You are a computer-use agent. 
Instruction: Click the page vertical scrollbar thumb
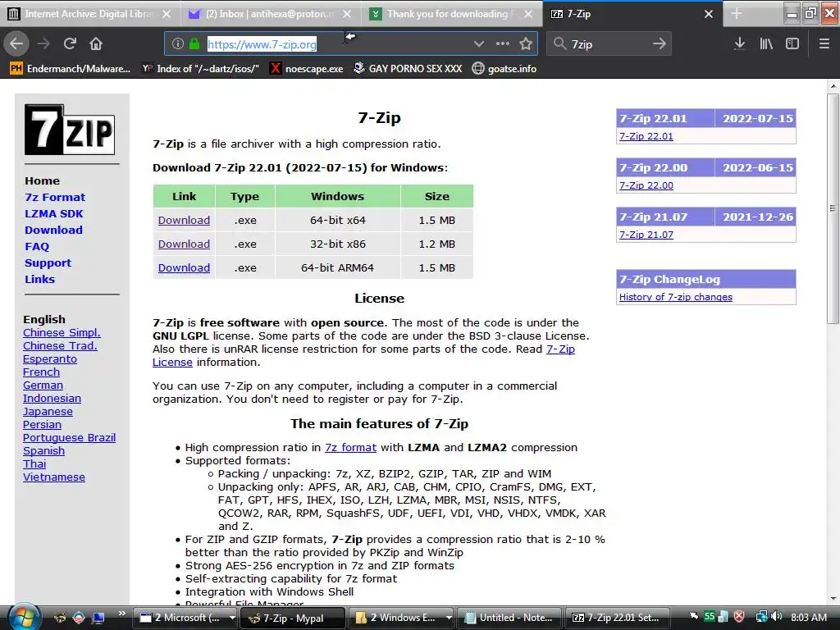[x=833, y=208]
